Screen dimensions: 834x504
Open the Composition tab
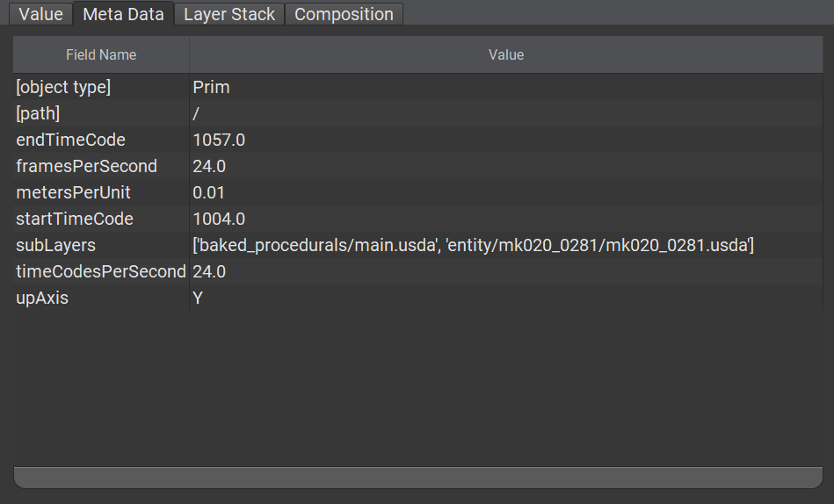[x=344, y=14]
